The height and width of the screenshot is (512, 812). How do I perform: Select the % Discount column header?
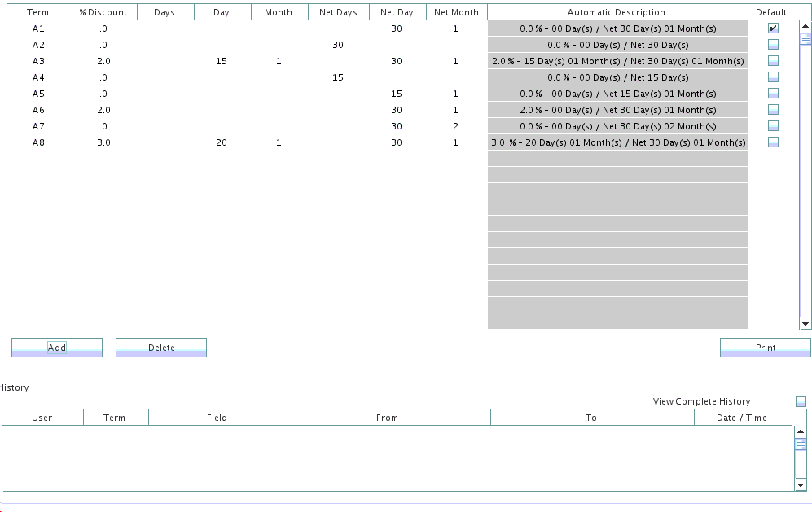[x=103, y=12]
